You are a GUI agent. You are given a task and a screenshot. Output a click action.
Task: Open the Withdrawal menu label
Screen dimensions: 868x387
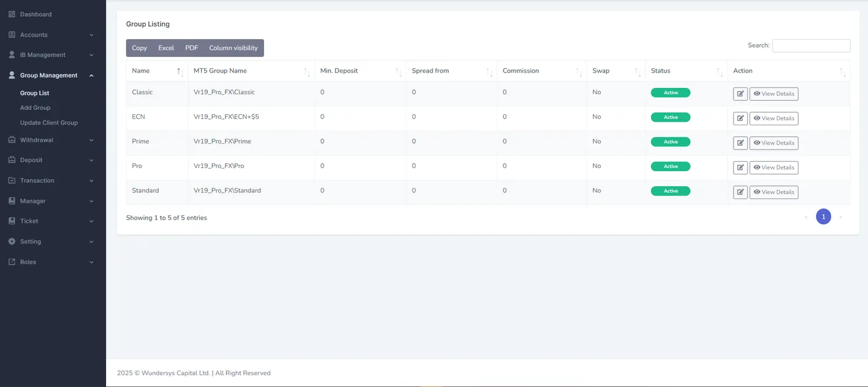tap(37, 140)
